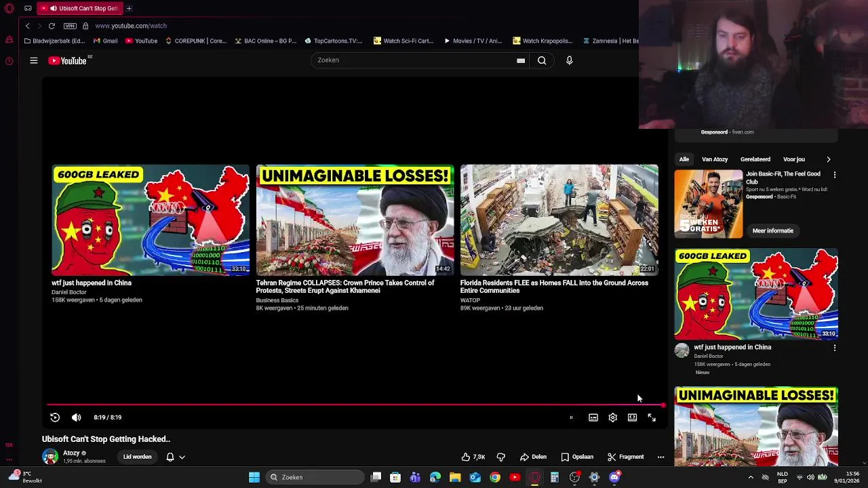Viewport: 868px width, 488px height.
Task: Open the COREPUNK bookmark
Action: coord(196,41)
